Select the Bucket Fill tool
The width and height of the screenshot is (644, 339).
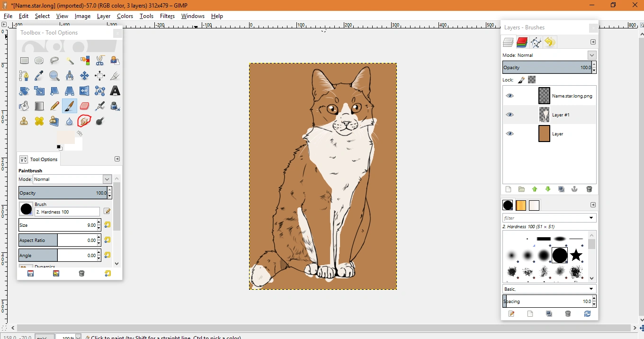tap(24, 106)
